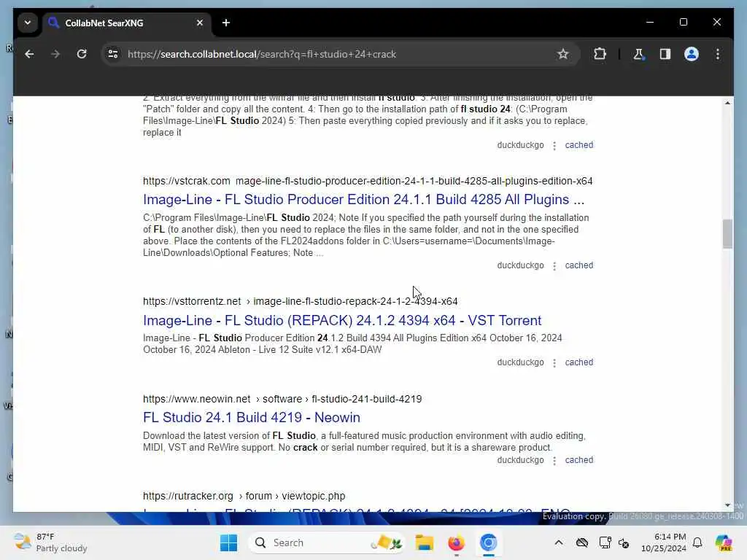Open cached link for the Neowin result
Image resolution: width=747 pixels, height=560 pixels.
(578, 460)
